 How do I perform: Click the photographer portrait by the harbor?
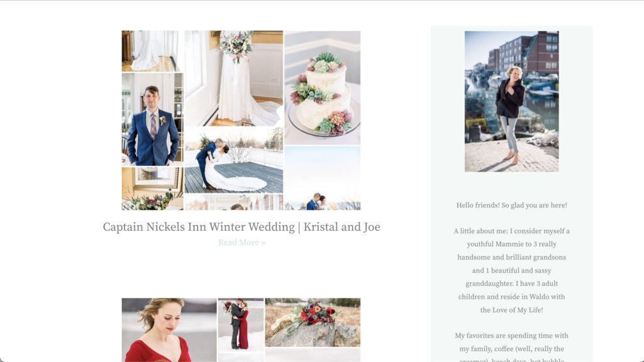pyautogui.click(x=511, y=101)
